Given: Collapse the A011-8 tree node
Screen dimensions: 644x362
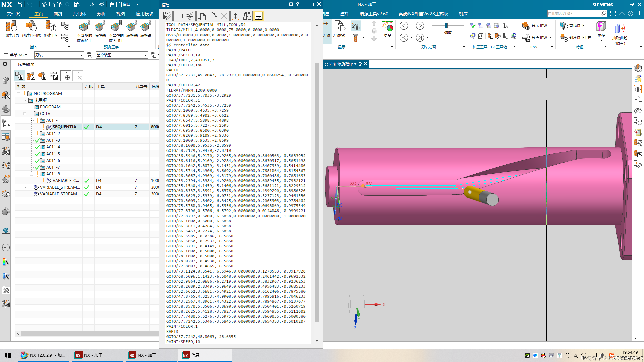Looking at the screenshot, I should click(x=32, y=174).
